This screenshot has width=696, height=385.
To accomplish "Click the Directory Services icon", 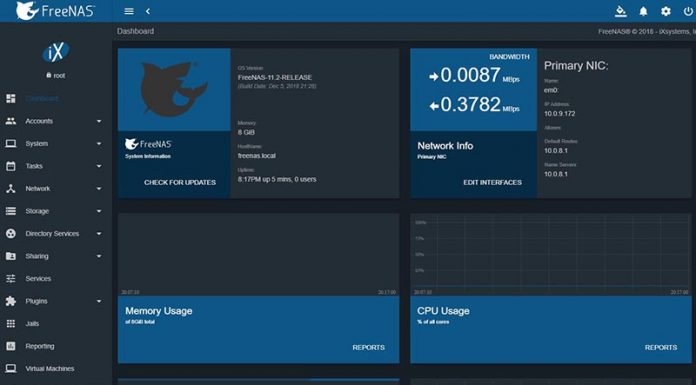I will [11, 234].
